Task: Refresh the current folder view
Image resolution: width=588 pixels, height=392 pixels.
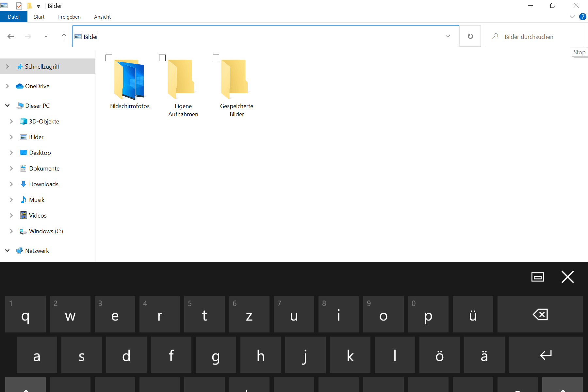Action: pyautogui.click(x=470, y=36)
